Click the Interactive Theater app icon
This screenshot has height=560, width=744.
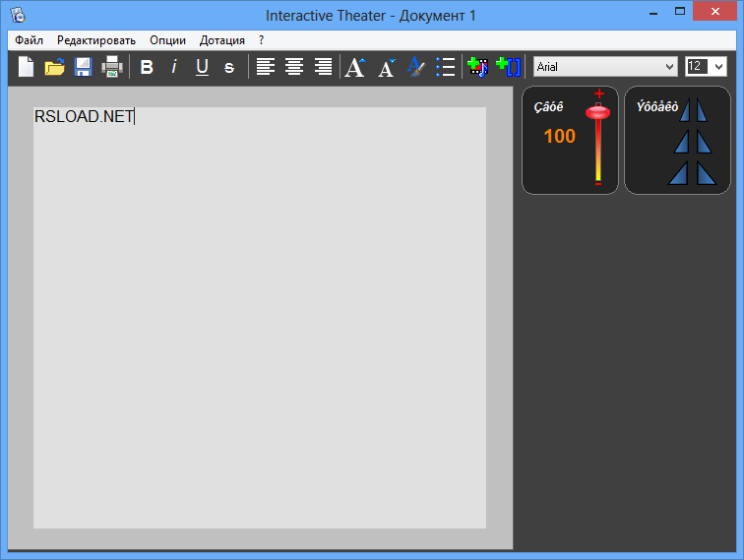18,15
